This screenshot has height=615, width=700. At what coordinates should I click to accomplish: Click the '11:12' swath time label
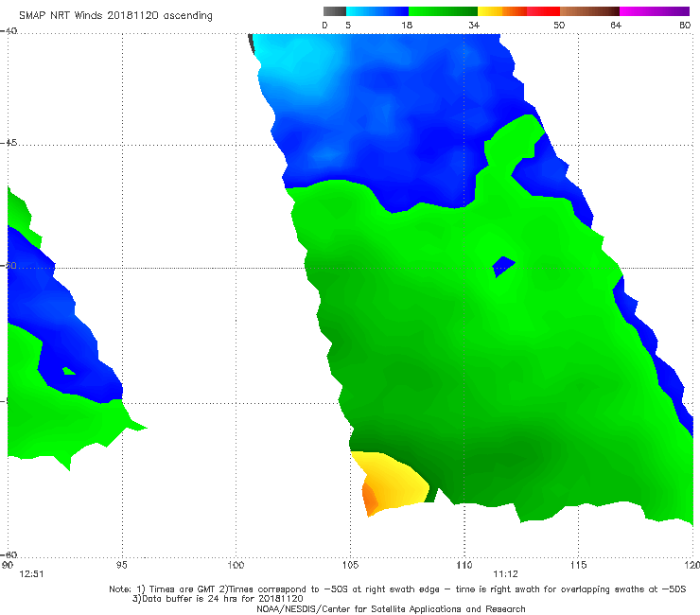505,574
